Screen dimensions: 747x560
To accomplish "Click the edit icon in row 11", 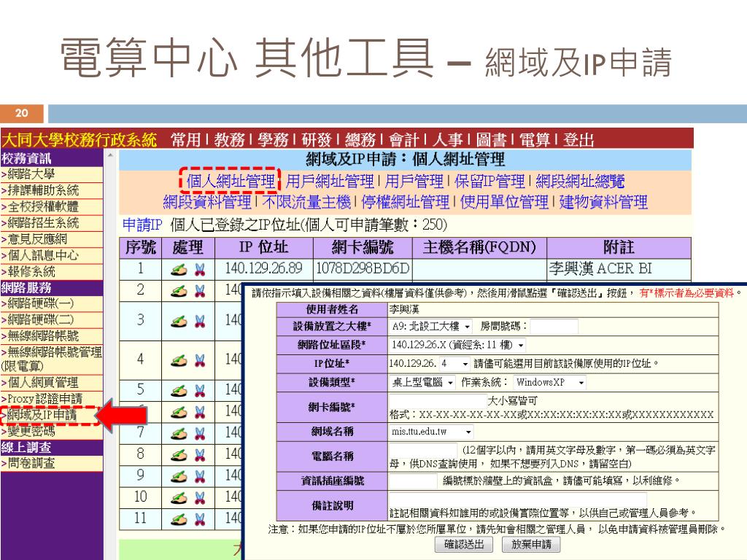I will click(179, 519).
